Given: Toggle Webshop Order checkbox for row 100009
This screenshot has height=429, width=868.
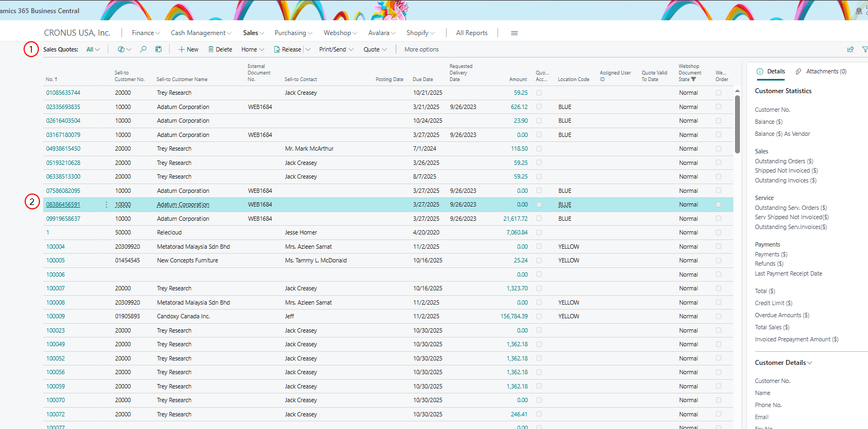Looking at the screenshot, I should [x=719, y=316].
